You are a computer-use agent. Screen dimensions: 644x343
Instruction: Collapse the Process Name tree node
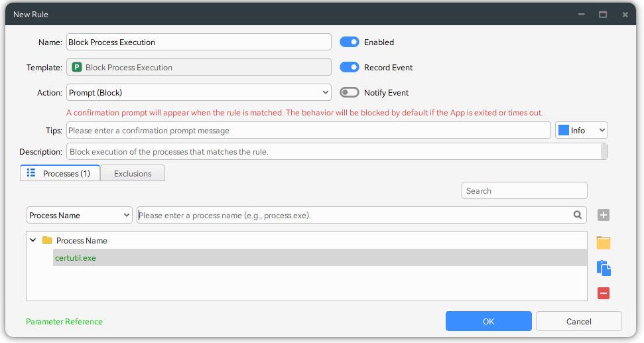pyautogui.click(x=32, y=240)
